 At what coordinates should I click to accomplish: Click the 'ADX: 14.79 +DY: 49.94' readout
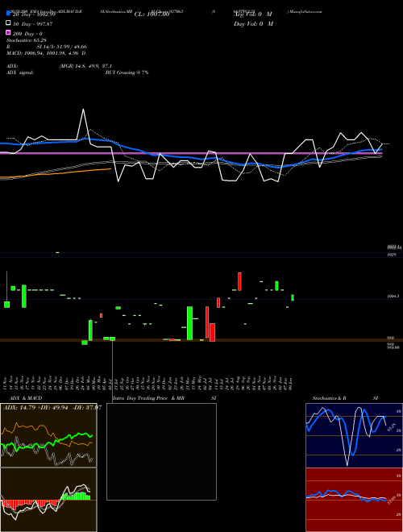click(36, 407)
